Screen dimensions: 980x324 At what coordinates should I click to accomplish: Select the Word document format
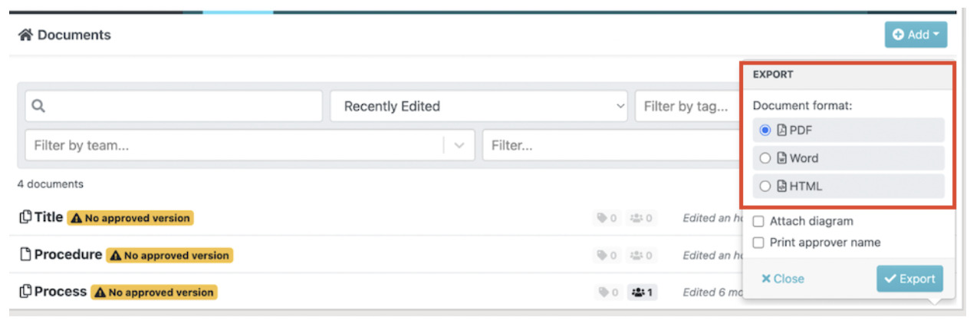pyautogui.click(x=765, y=158)
